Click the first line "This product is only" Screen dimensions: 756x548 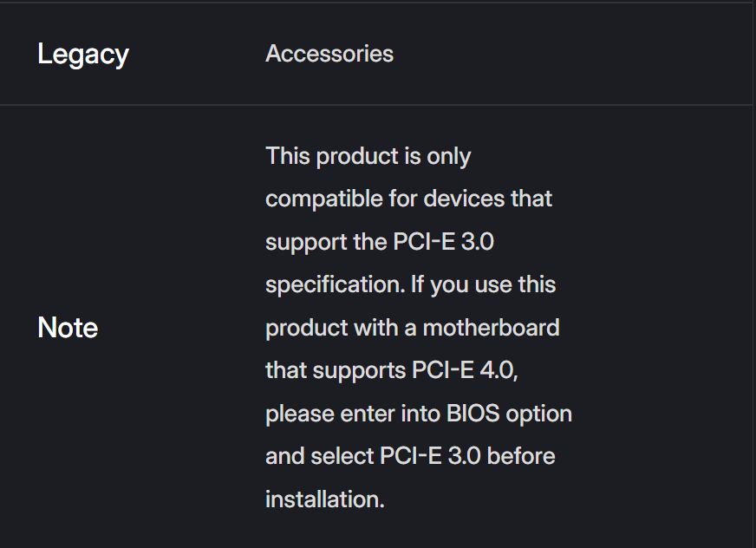[x=368, y=156]
